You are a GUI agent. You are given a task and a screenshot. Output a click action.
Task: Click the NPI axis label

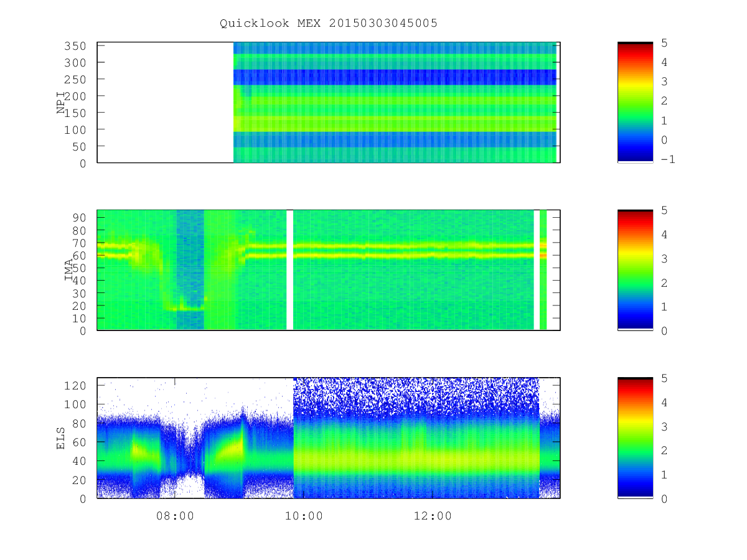[61, 103]
